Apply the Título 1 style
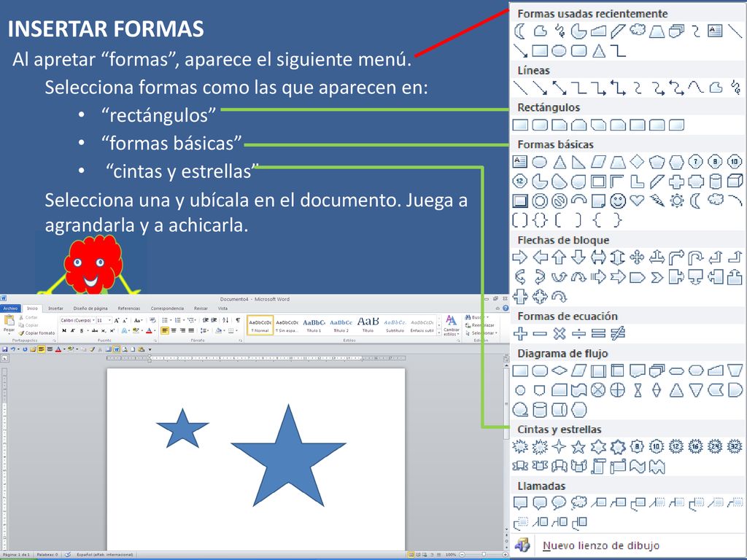The height and width of the screenshot is (560, 747). pyautogui.click(x=314, y=325)
